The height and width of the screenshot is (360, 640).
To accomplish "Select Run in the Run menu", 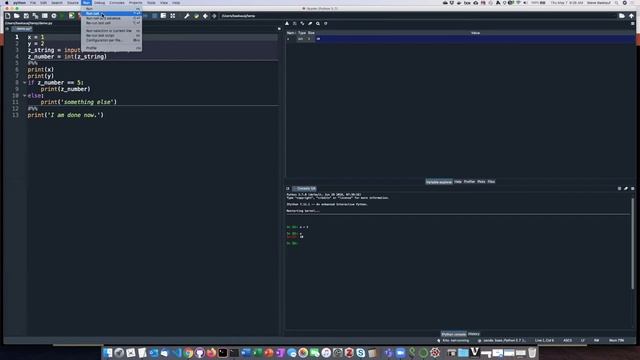I will tap(112, 9).
